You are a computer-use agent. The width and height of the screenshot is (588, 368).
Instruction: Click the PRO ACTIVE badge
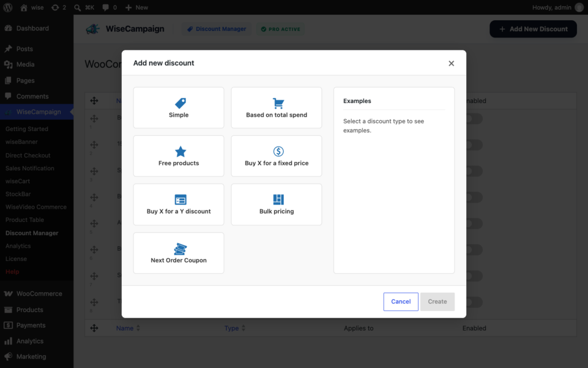tap(280, 29)
